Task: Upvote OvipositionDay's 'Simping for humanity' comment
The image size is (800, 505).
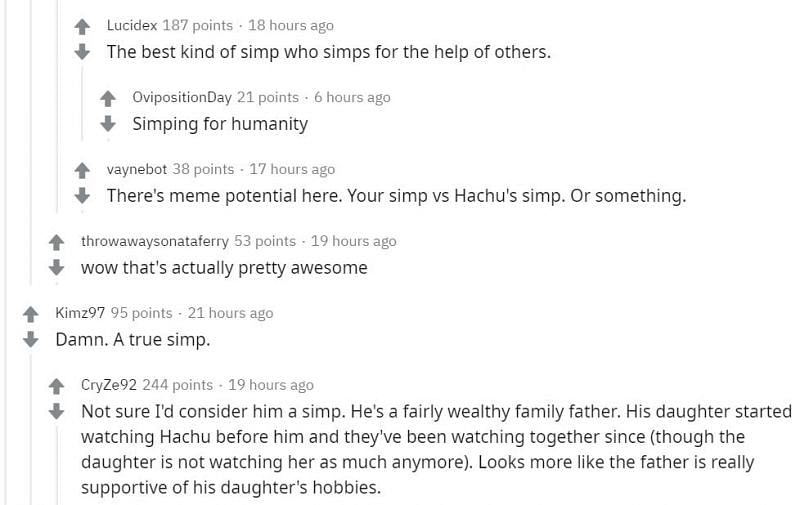Action: (x=110, y=98)
